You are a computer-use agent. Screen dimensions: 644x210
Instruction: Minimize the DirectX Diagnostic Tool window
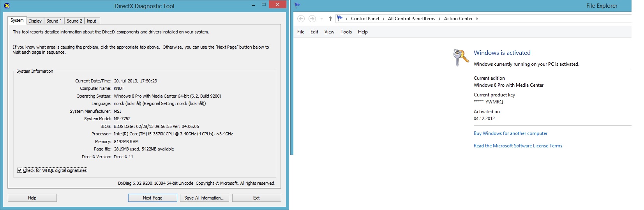tap(253, 5)
